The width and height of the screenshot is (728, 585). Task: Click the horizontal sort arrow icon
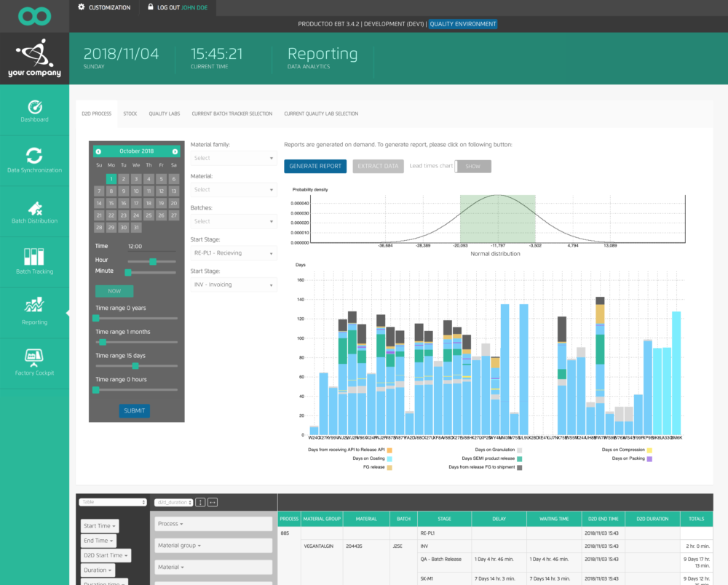click(x=213, y=503)
